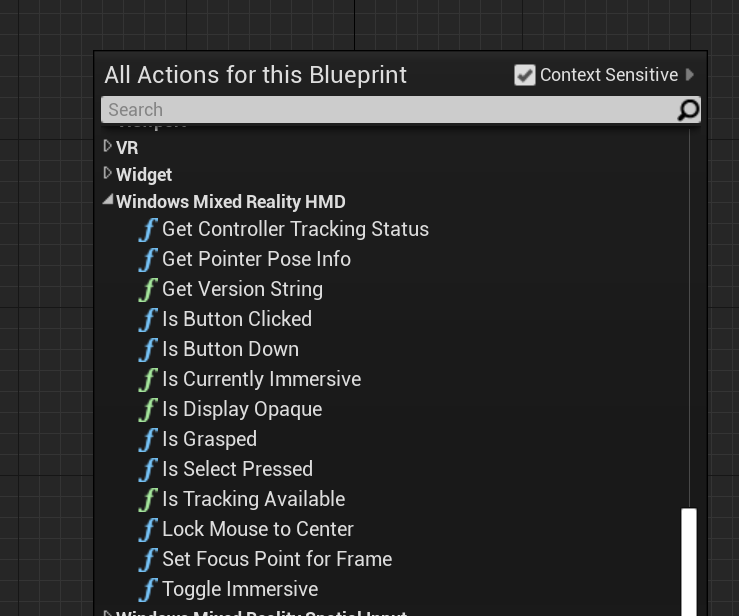Click function icon next to Is Grasped
Viewport: 739px width, 616px height.
148,440
